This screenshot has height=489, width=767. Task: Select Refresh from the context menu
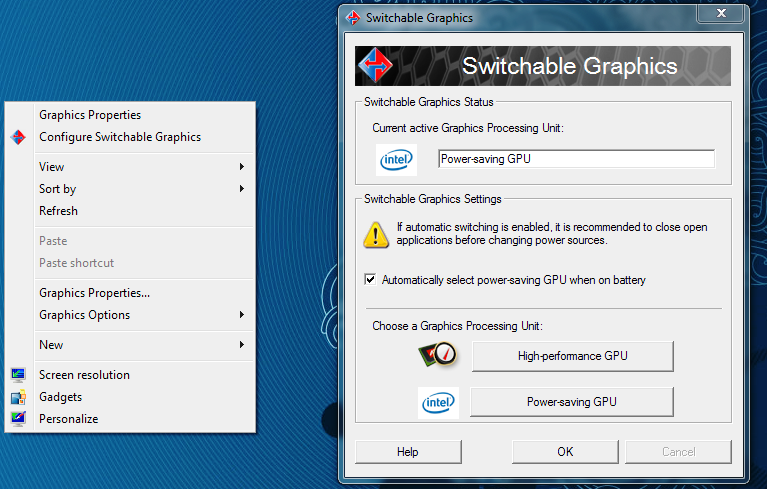click(58, 211)
